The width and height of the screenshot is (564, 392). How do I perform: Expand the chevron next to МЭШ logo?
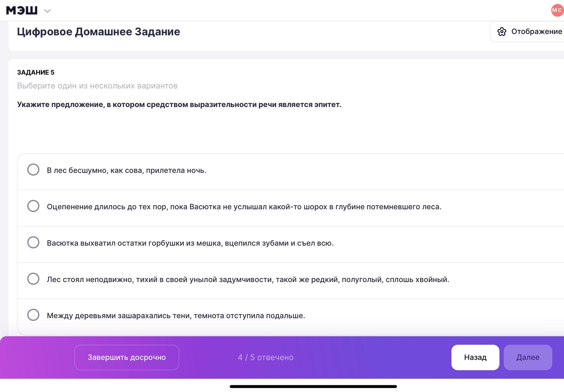pyautogui.click(x=47, y=11)
